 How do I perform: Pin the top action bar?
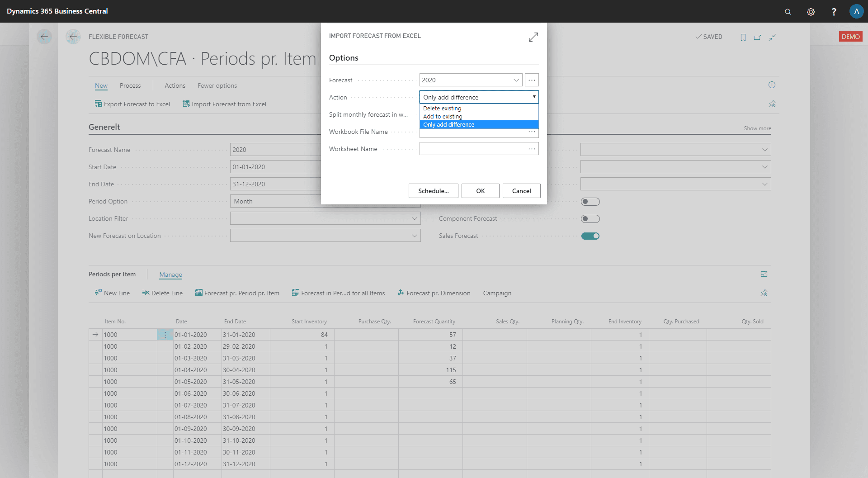(772, 104)
